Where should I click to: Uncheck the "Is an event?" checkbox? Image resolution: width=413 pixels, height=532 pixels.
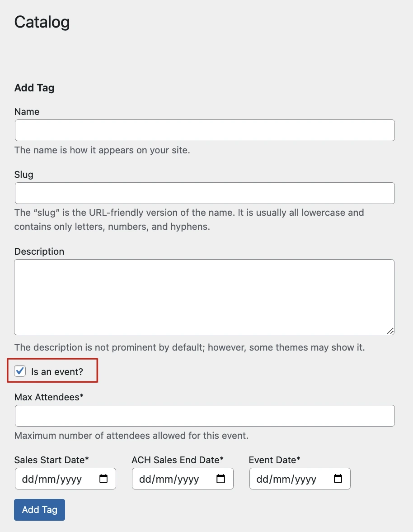19,371
